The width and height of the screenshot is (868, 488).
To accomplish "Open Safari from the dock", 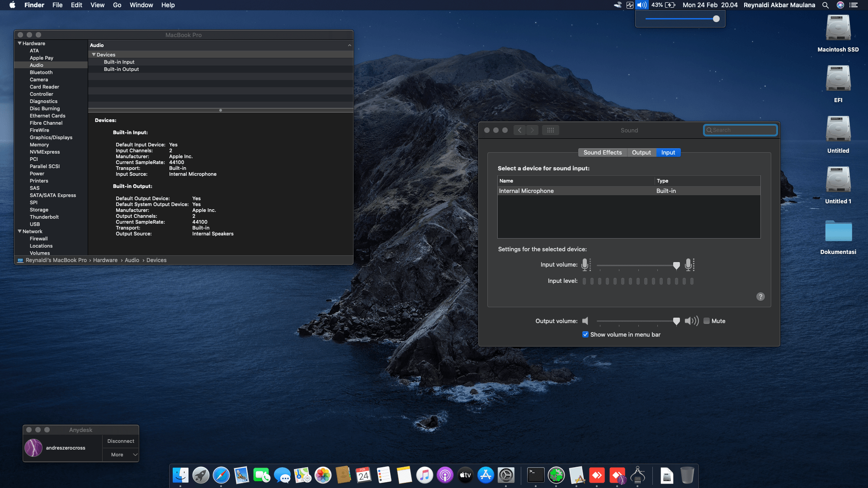I will coord(221,475).
